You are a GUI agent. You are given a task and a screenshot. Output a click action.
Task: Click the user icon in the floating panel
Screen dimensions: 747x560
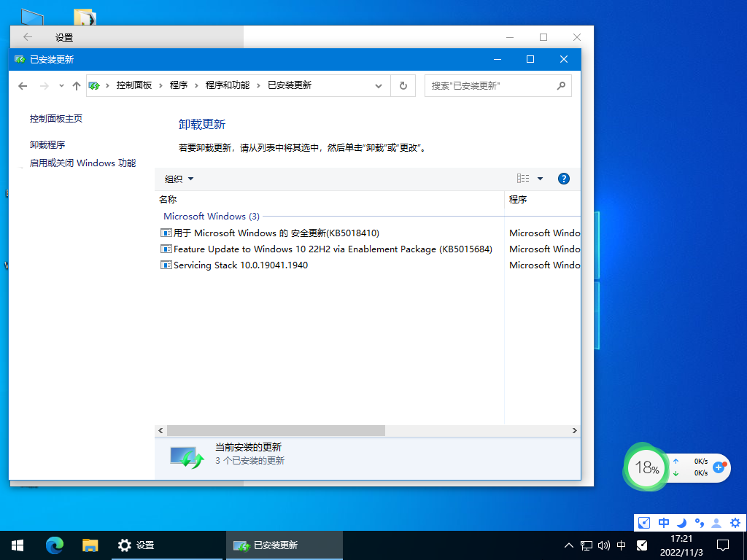(x=716, y=523)
